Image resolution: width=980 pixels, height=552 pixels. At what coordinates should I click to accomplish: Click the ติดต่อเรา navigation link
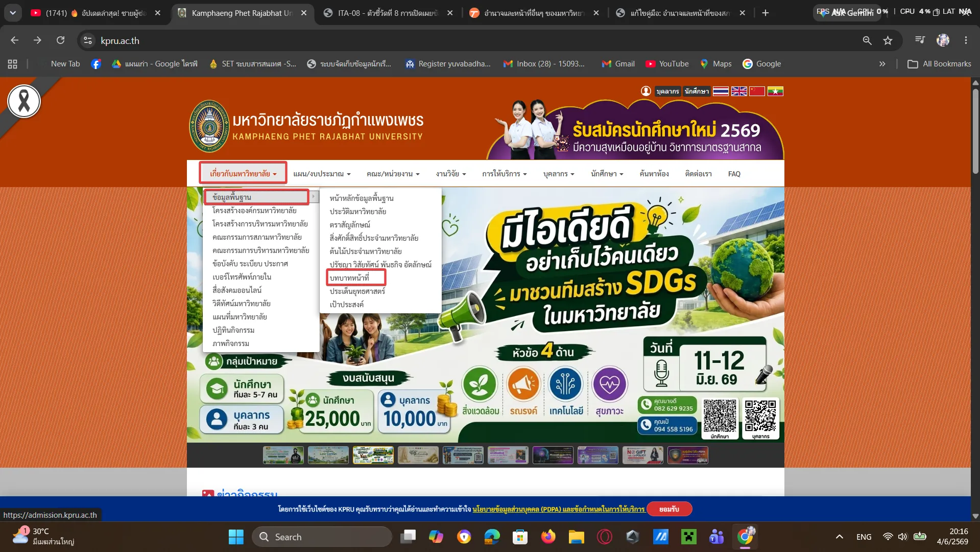pyautogui.click(x=698, y=174)
